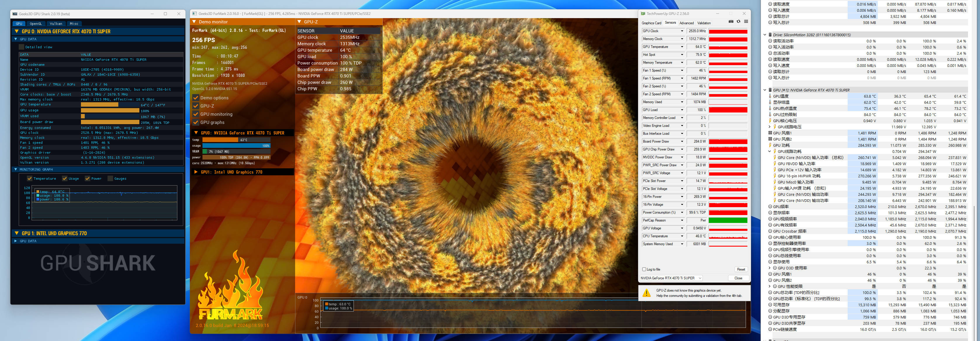This screenshot has height=341, width=980.
Task: Click the GPU-Z screenshot camera icon
Action: pyautogui.click(x=731, y=21)
